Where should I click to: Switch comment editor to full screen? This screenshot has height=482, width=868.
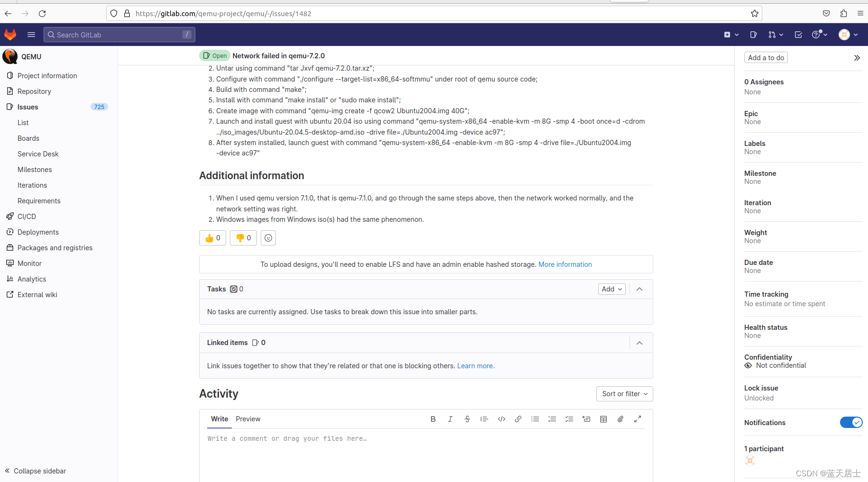tap(638, 419)
